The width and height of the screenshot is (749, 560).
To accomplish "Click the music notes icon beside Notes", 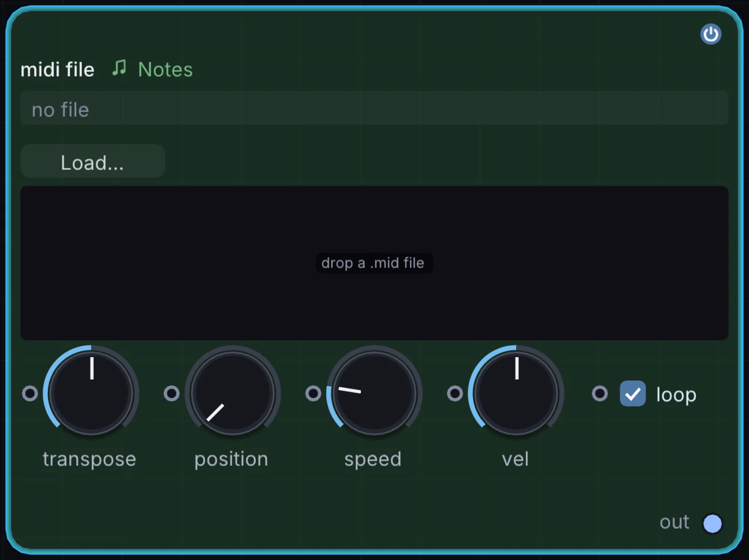I will (x=119, y=68).
